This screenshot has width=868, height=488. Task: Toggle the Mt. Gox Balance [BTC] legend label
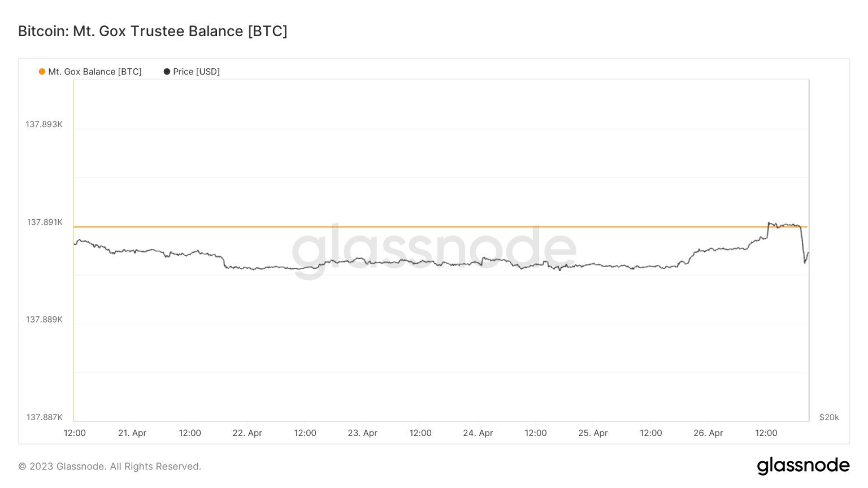click(94, 72)
